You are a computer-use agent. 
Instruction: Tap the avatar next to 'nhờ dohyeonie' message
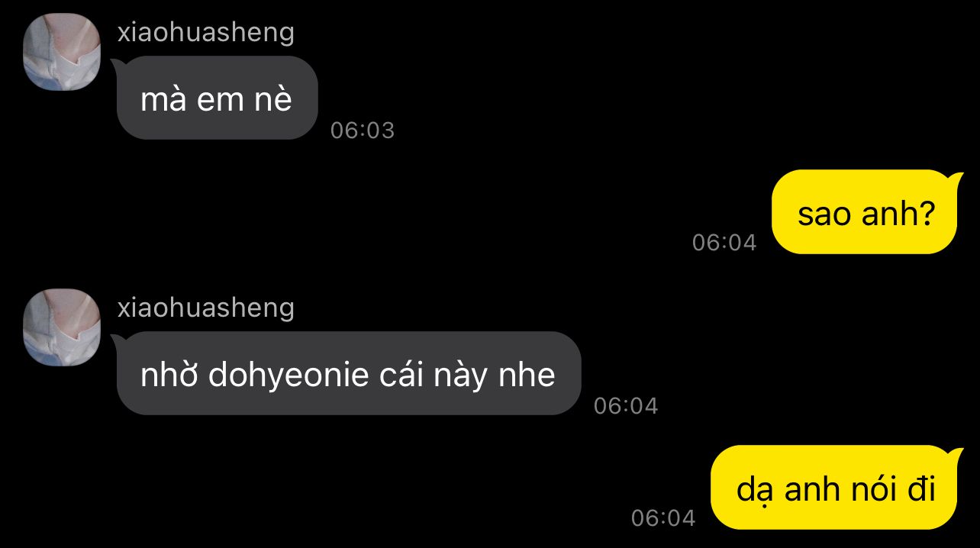pos(62,327)
